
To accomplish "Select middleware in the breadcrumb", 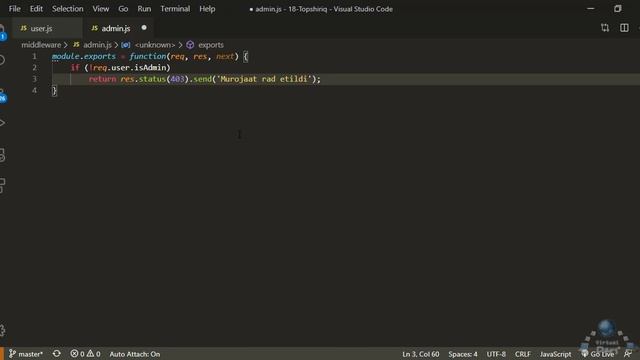I will [41, 45].
